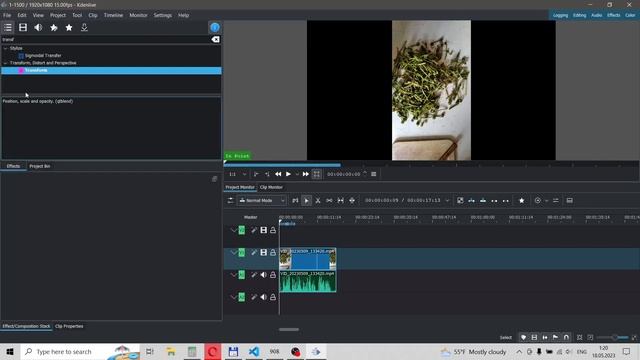The image size is (640, 360).
Task: Open the download effects icon
Action: [84, 27]
